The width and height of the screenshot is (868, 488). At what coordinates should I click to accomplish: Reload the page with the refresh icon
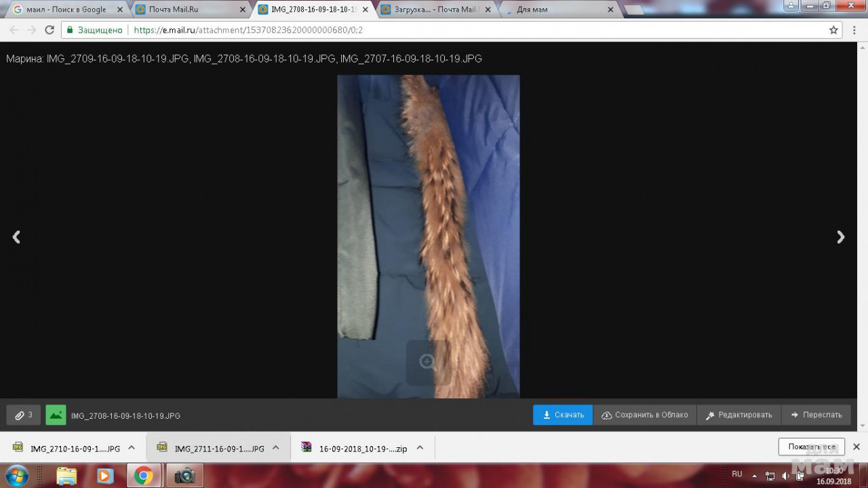click(50, 30)
